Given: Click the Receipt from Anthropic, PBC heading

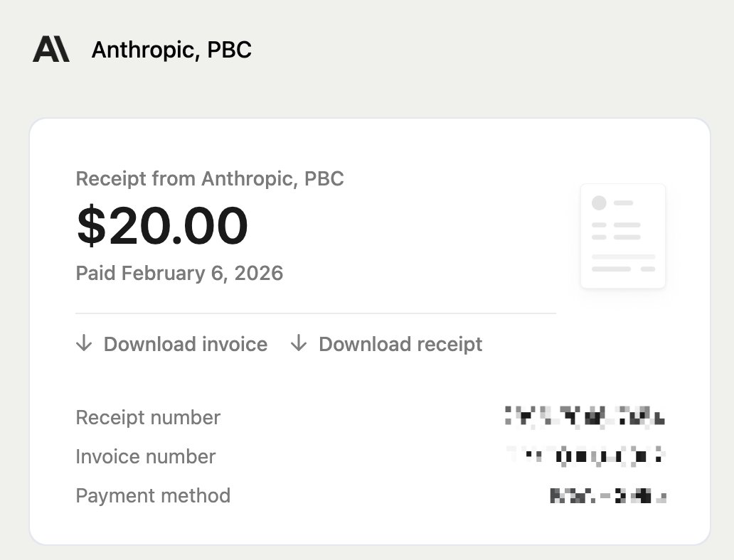Looking at the screenshot, I should [x=210, y=178].
